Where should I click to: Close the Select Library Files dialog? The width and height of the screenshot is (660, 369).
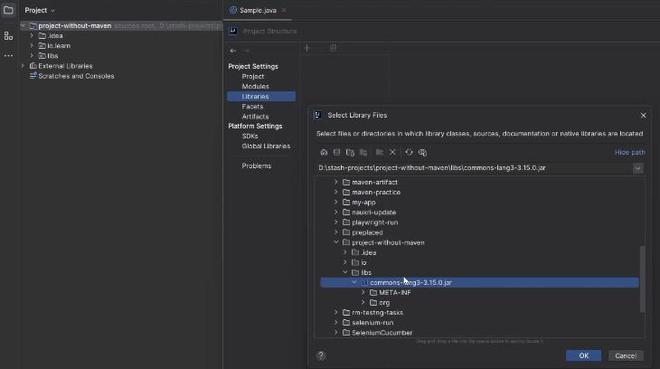click(643, 115)
